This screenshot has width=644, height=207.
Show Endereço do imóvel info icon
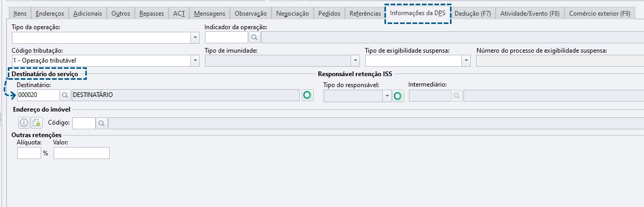point(24,123)
